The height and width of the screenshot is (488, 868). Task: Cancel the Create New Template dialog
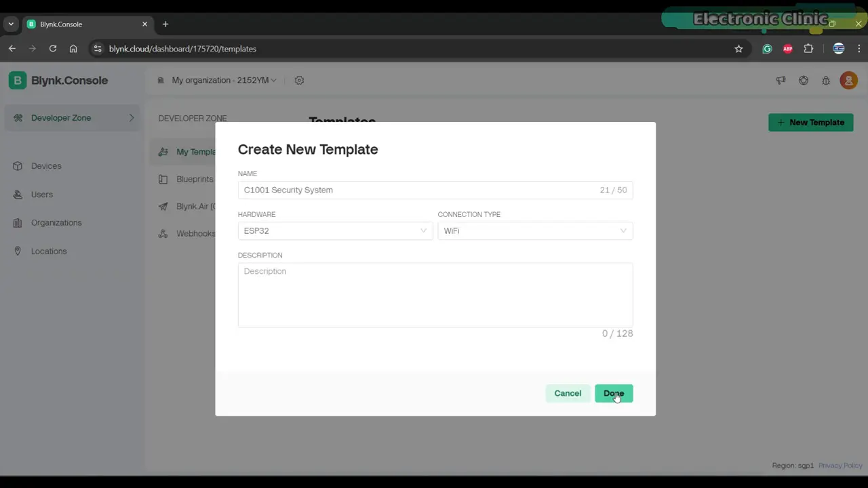568,393
